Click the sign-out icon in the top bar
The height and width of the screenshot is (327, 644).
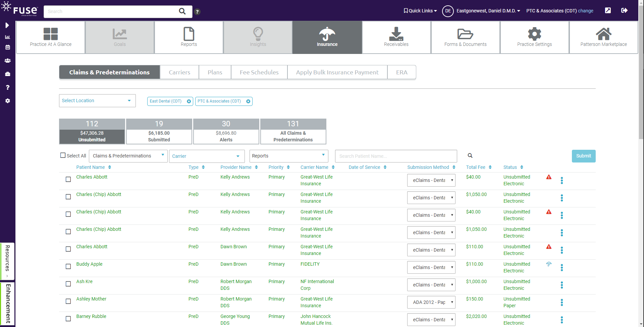point(625,10)
